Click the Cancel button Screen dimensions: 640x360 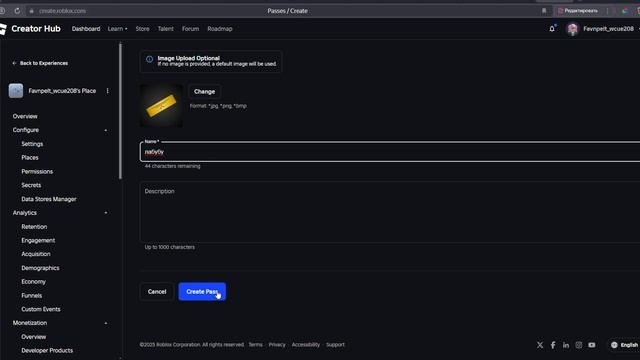tap(157, 291)
